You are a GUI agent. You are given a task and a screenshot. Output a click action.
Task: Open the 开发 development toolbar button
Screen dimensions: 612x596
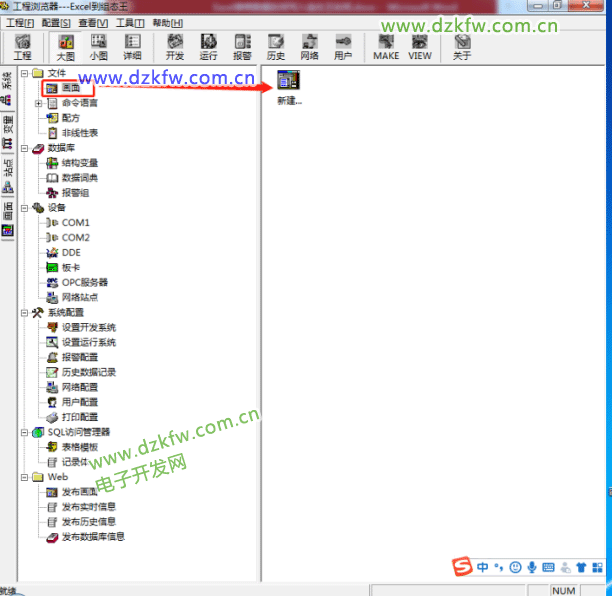coord(175,47)
